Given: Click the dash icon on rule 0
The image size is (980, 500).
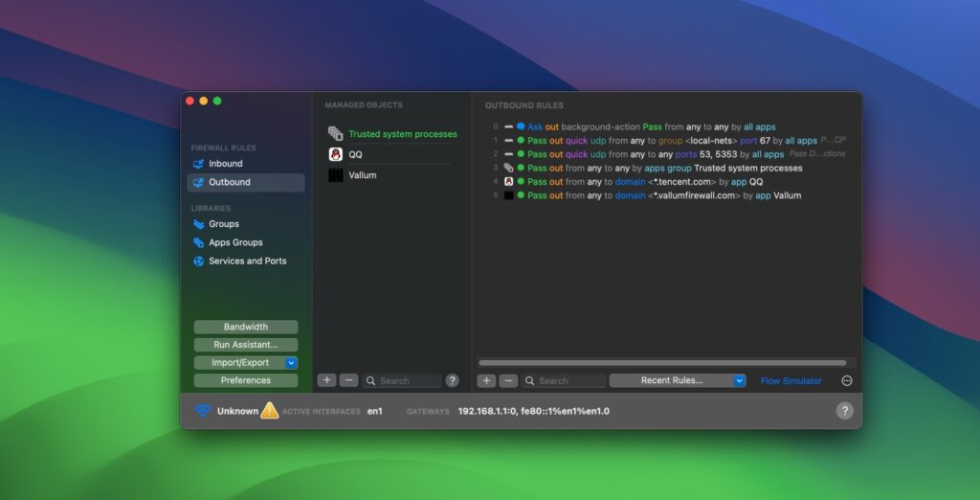Looking at the screenshot, I should click(x=509, y=126).
